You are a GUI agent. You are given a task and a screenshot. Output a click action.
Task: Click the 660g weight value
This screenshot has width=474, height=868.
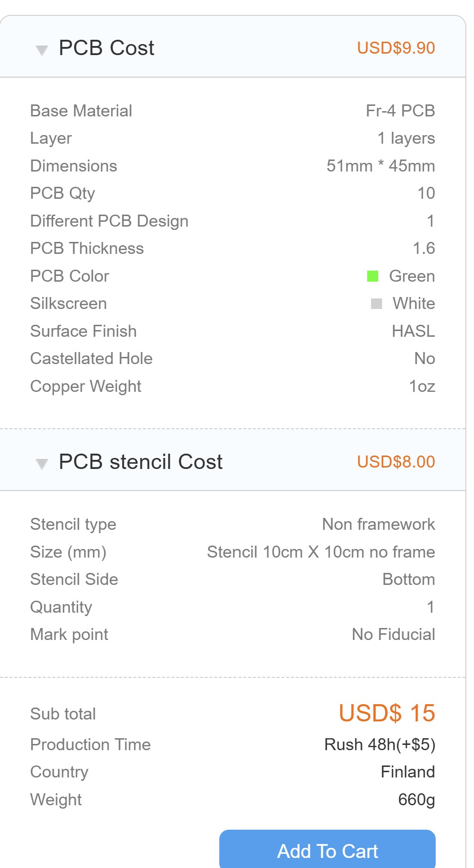pos(417,799)
